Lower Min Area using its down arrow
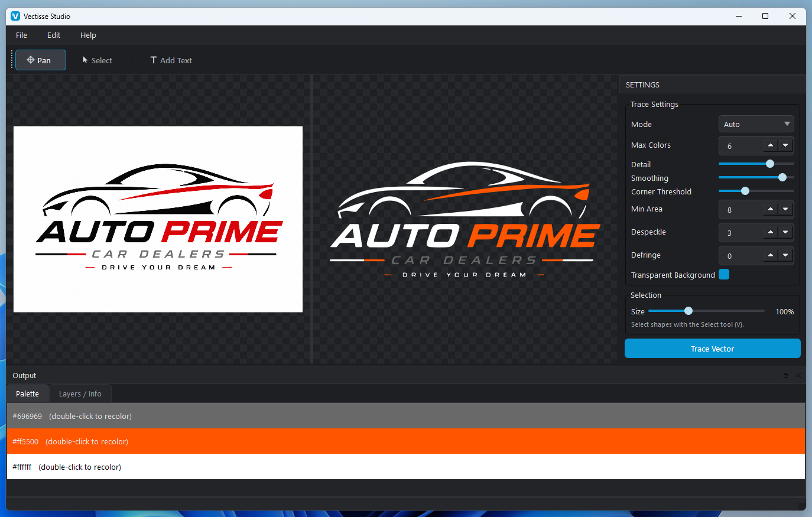The height and width of the screenshot is (517, 812). click(785, 209)
